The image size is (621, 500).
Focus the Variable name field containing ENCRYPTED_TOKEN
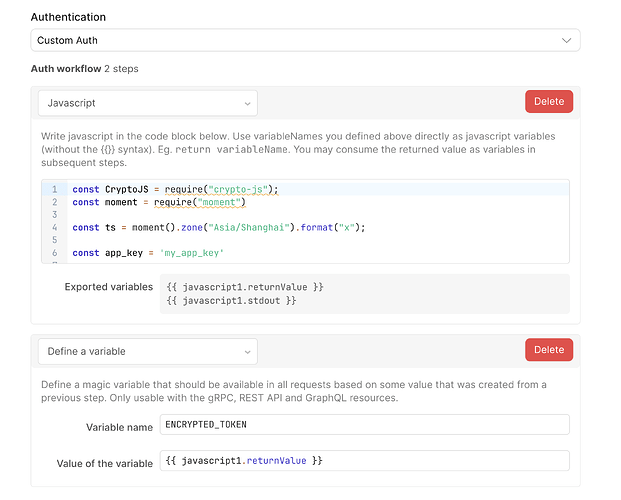tap(364, 425)
